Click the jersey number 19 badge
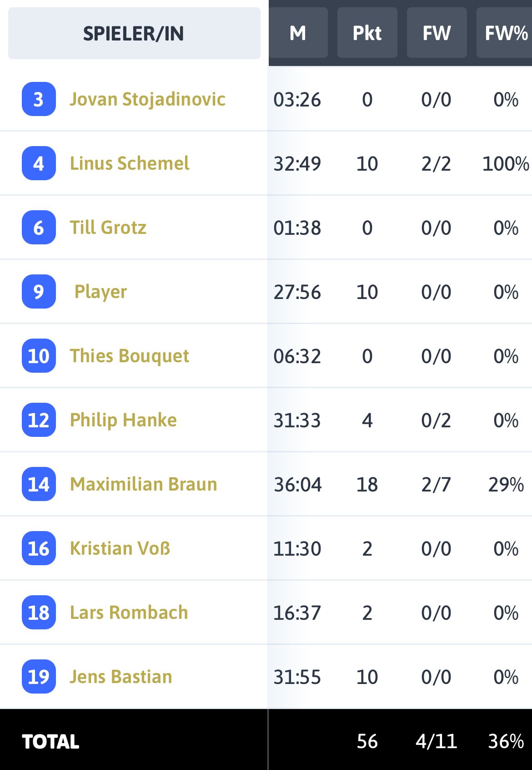Image resolution: width=532 pixels, height=770 pixels. click(39, 677)
